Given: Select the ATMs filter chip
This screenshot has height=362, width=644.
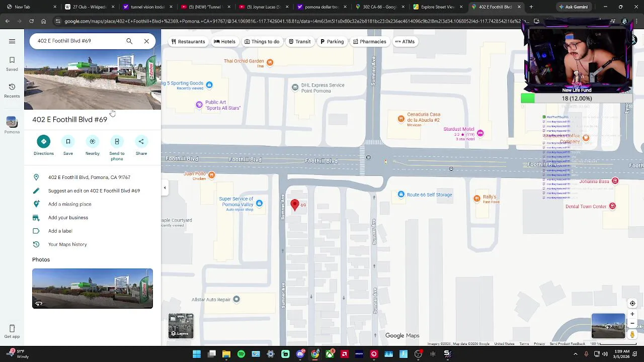Looking at the screenshot, I should click(405, 42).
